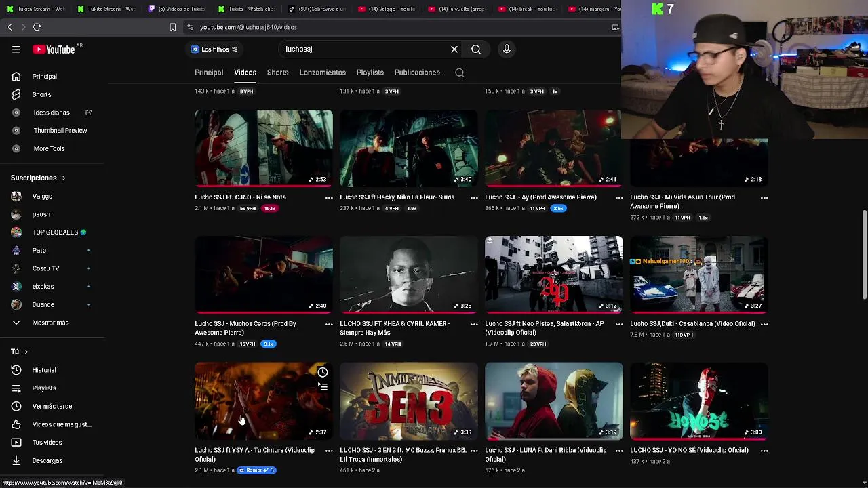Add Tu Cintura to watch later
This screenshot has width=868, height=488.
323,372
